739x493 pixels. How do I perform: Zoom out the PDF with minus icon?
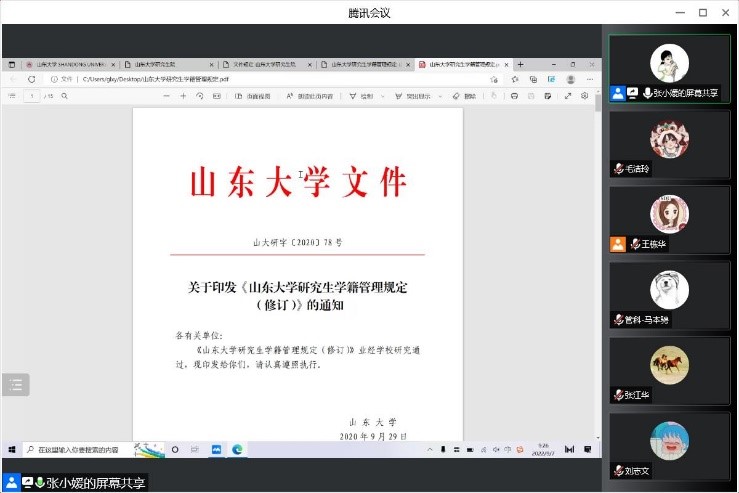pyautogui.click(x=166, y=96)
